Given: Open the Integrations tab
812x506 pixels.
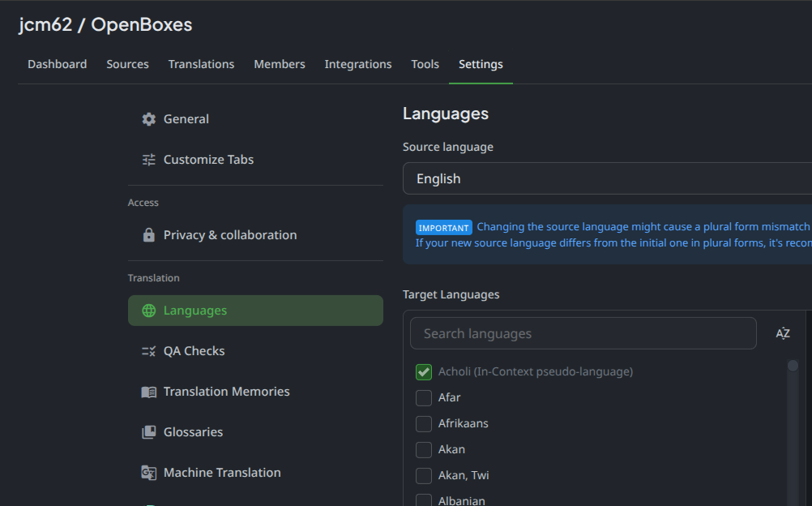Looking at the screenshot, I should coord(357,64).
